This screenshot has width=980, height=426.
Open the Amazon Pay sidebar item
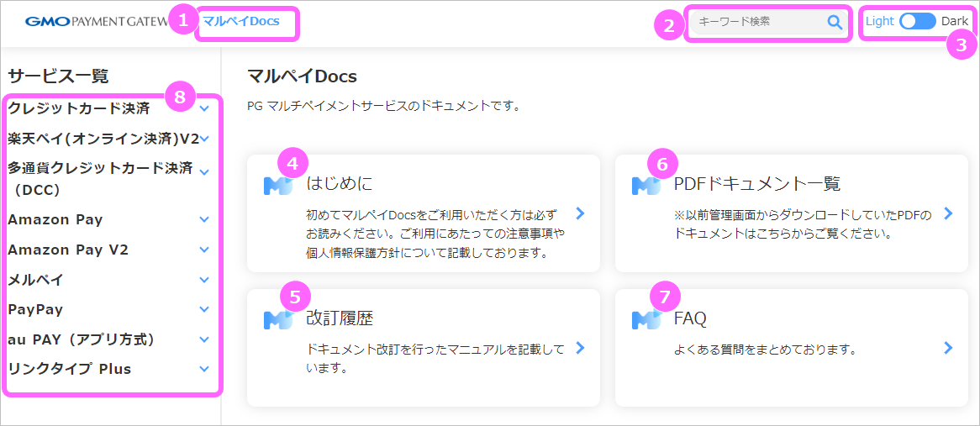(x=55, y=219)
